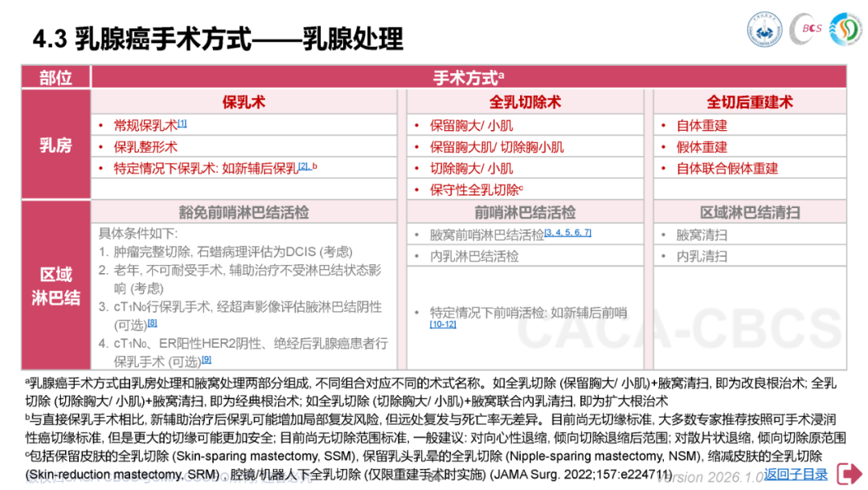Click the blue-green circular society logo
The image size is (868, 490).
pos(845,30)
